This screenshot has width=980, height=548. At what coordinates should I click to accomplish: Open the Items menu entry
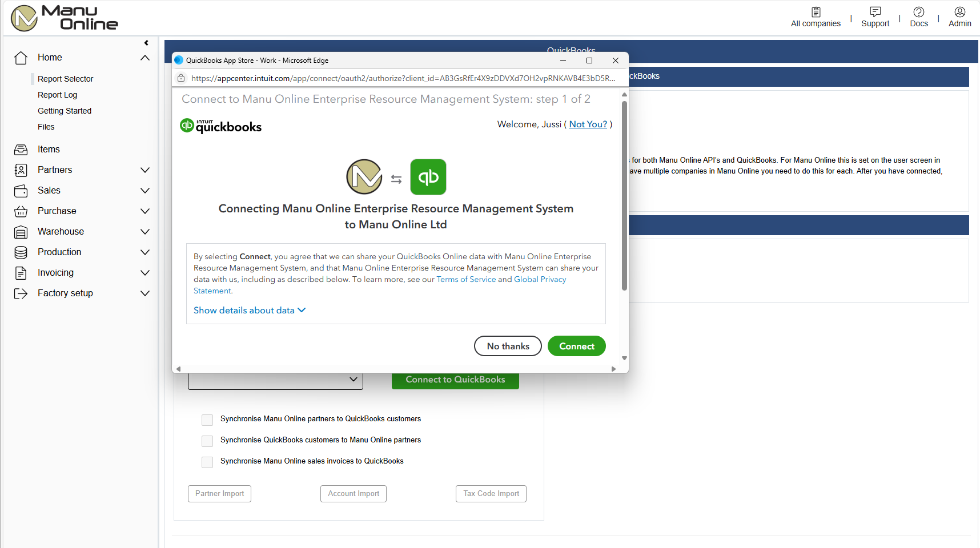click(x=49, y=150)
